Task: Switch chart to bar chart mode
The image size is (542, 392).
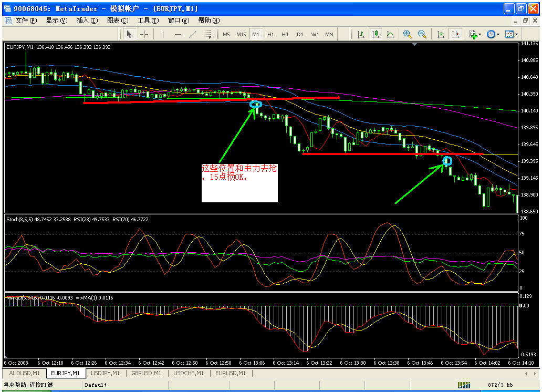Action: click(x=361, y=34)
